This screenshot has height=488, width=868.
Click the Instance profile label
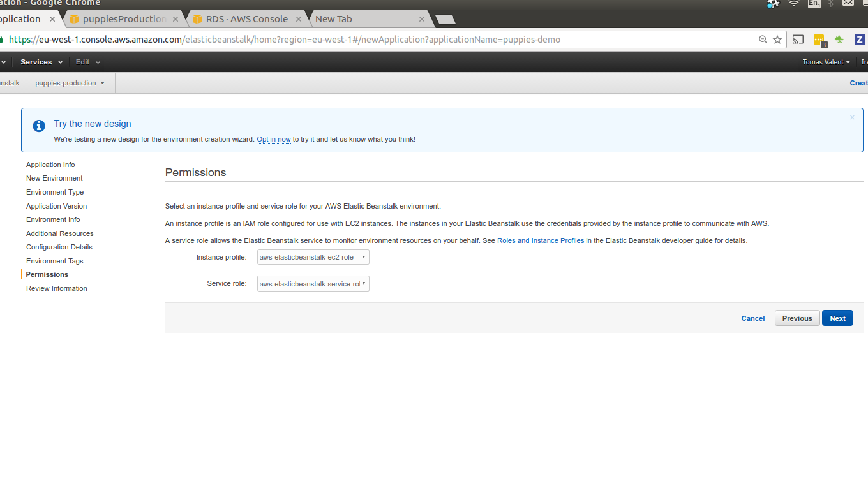click(x=221, y=257)
